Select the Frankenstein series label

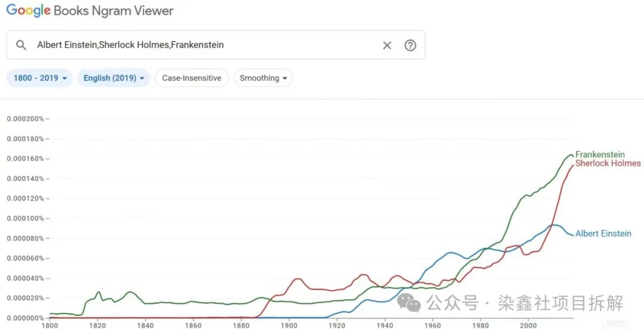pyautogui.click(x=600, y=154)
